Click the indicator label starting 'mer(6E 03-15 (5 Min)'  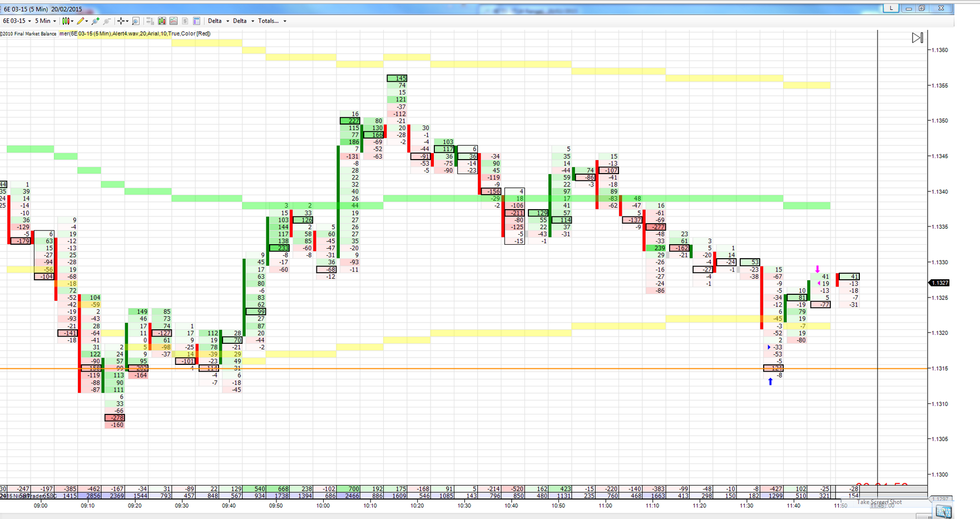[x=135, y=33]
